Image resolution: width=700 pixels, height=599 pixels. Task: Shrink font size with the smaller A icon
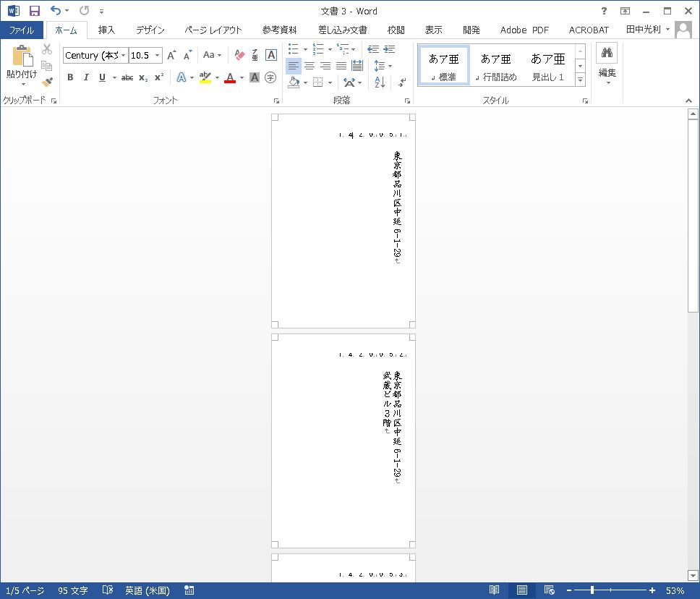point(187,55)
